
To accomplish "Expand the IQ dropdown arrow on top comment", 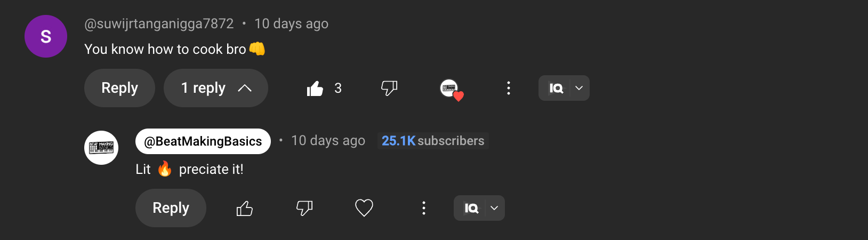I will click(x=579, y=88).
